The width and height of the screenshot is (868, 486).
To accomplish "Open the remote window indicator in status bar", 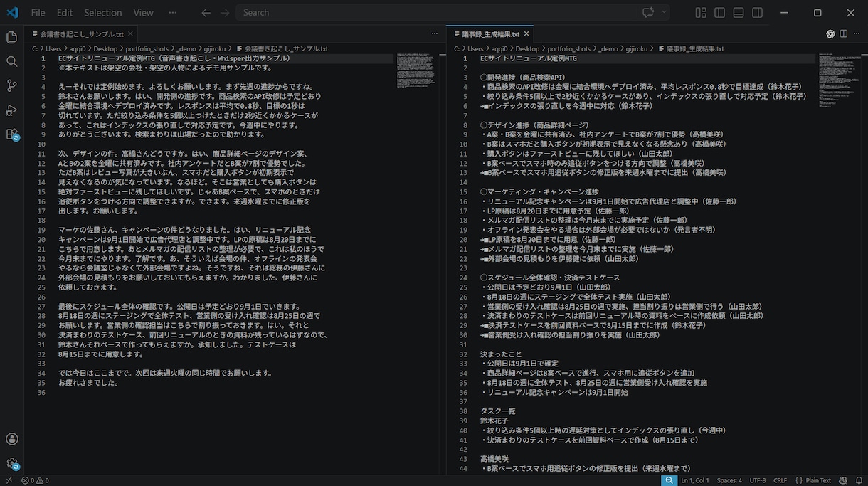I will (8, 480).
